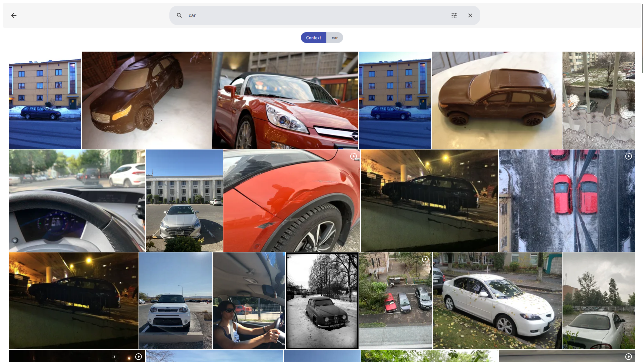Open the woman driving in sunglasses photo
Viewport: 644px width, 362px height.
[249, 301]
